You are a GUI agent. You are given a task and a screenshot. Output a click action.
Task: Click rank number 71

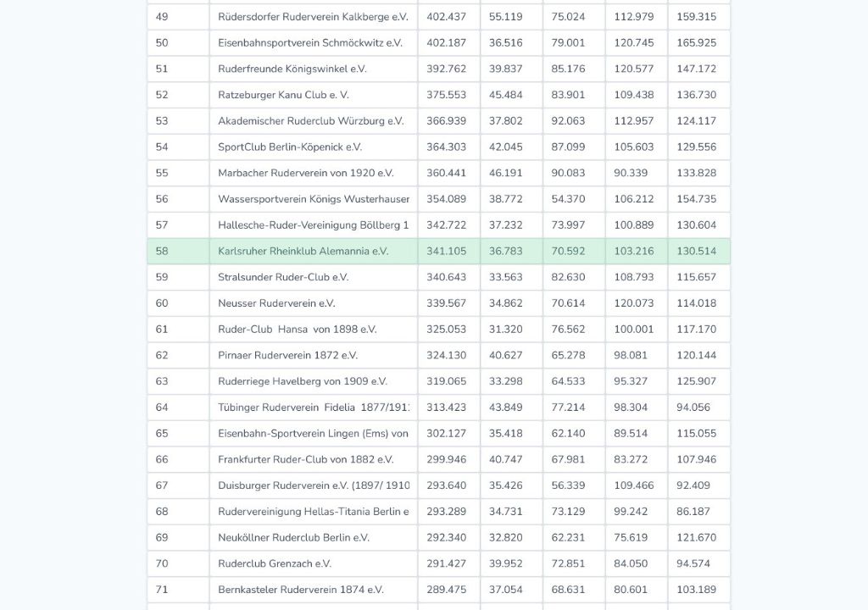pos(162,589)
